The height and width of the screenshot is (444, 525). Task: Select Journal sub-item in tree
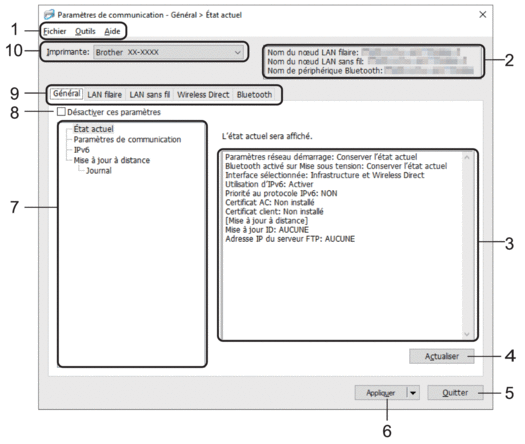(x=99, y=170)
